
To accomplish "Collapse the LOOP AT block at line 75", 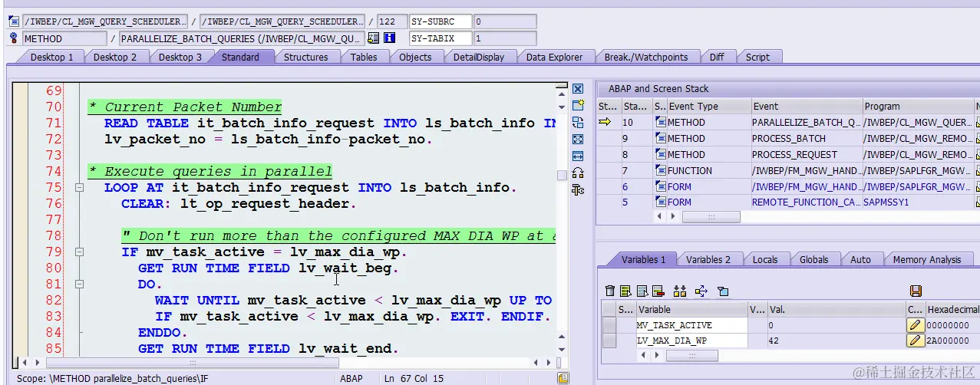I will [78, 188].
